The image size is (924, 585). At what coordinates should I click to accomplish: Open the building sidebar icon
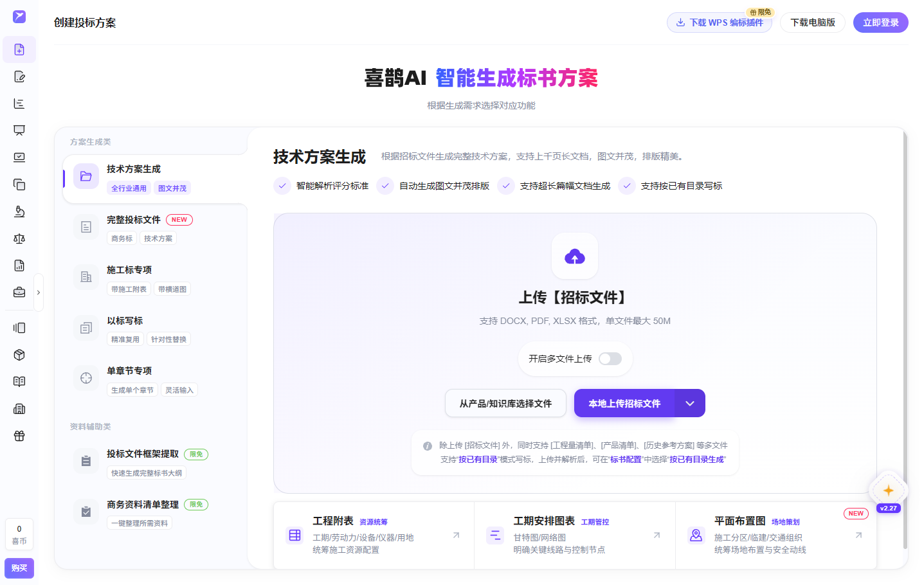pos(19,409)
